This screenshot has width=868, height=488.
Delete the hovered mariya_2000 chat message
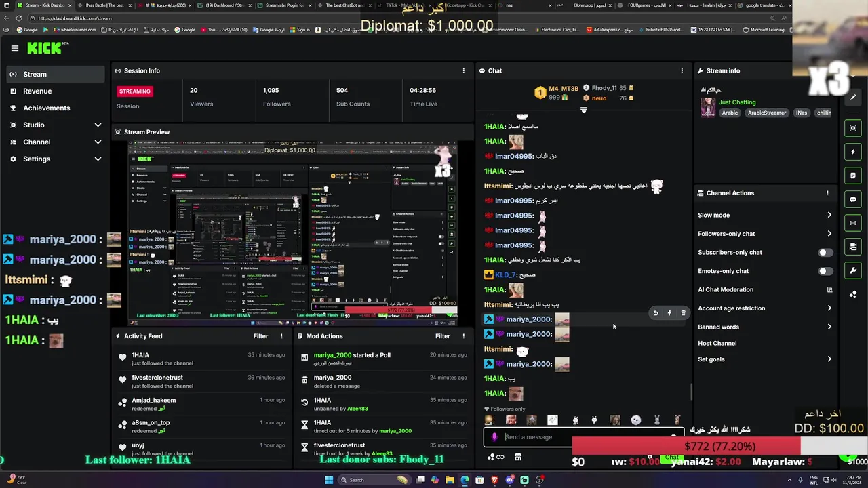pos(683,313)
